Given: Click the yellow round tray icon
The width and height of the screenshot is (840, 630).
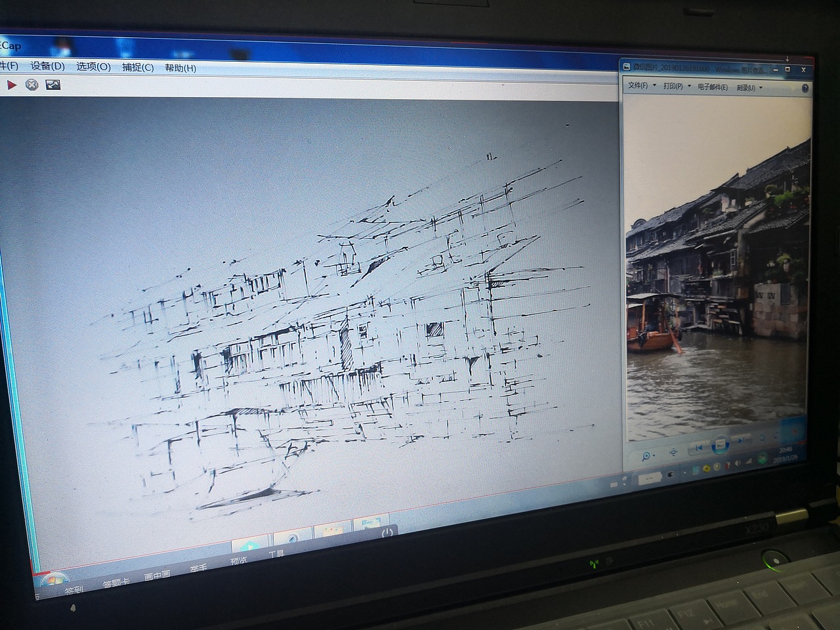Looking at the screenshot, I should click(x=707, y=469).
